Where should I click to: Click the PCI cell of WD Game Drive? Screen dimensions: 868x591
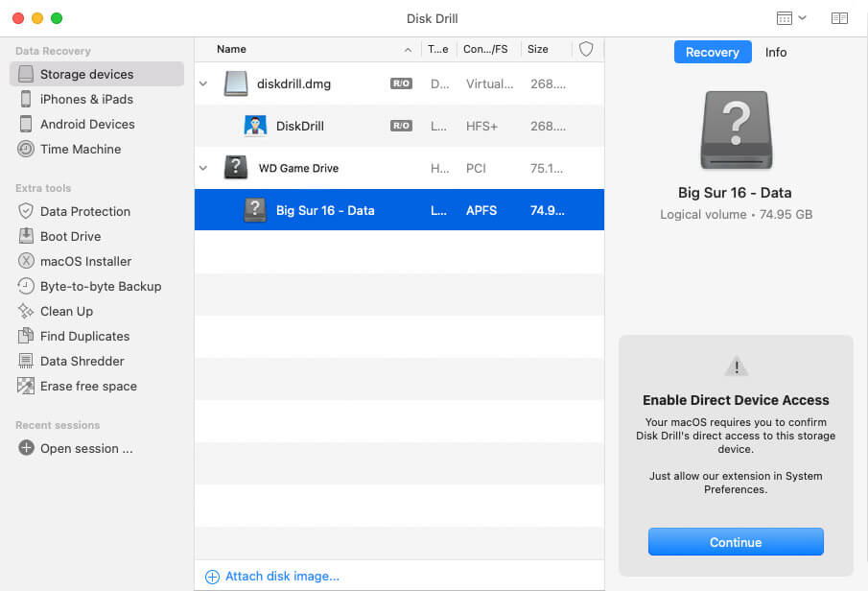pyautogui.click(x=476, y=169)
